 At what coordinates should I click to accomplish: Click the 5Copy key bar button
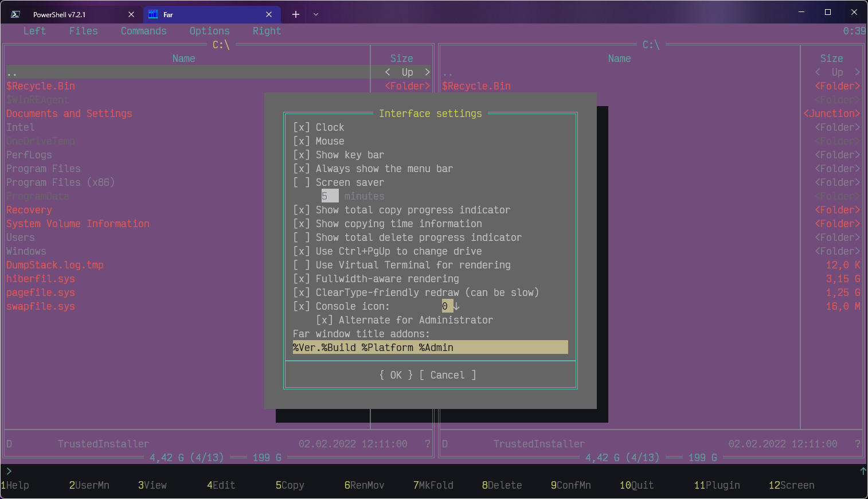pos(290,485)
